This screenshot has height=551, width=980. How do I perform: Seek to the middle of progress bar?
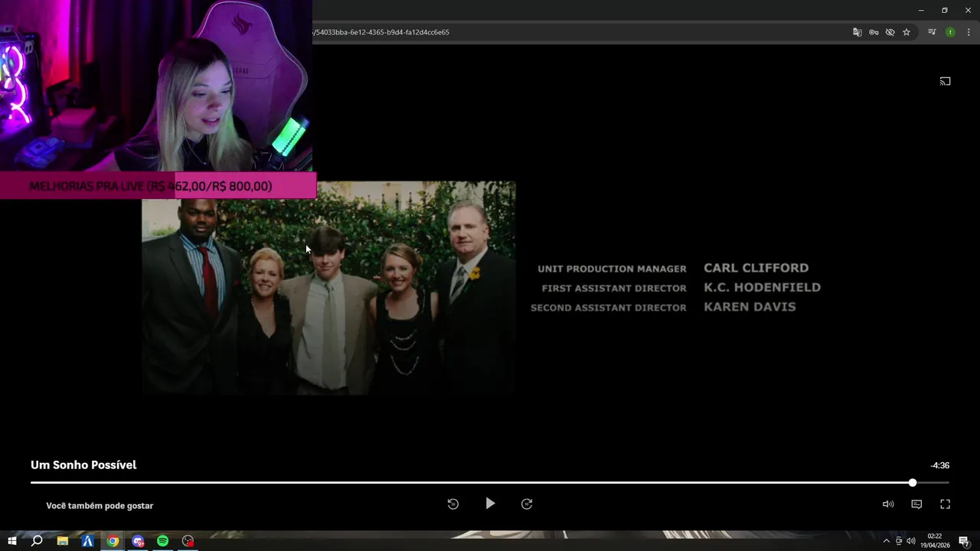point(490,483)
